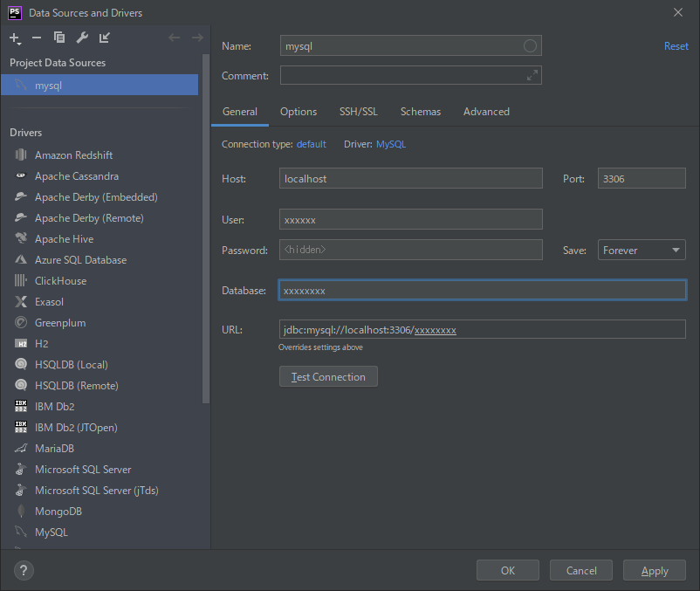Select Apache Derby (Embedded) driver
The image size is (700, 591).
pos(100,196)
